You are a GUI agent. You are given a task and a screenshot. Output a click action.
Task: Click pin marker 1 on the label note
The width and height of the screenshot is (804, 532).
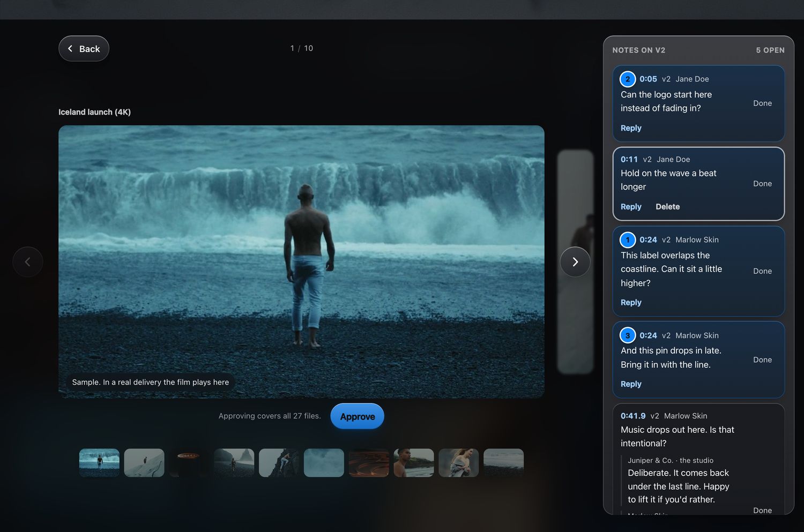[628, 240]
